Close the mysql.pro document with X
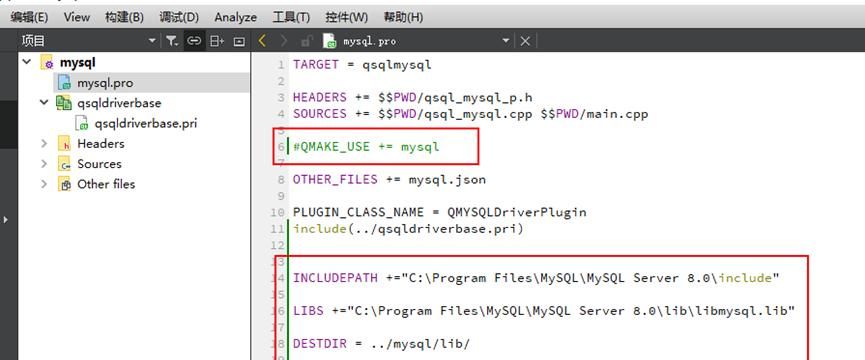 pyautogui.click(x=525, y=41)
